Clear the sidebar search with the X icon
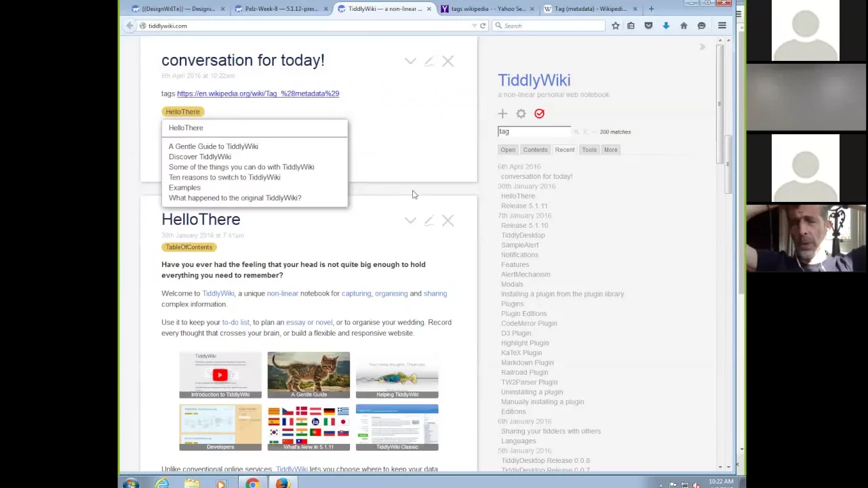868x488 pixels. (x=585, y=131)
